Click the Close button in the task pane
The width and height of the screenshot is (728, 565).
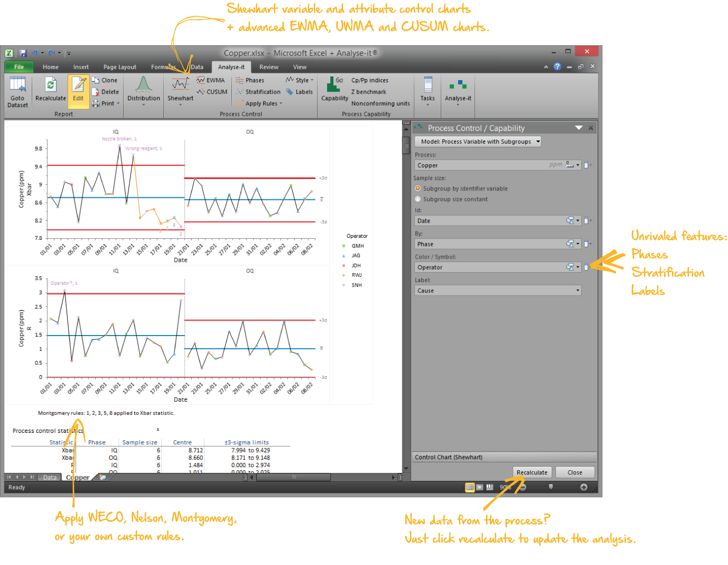click(x=575, y=472)
